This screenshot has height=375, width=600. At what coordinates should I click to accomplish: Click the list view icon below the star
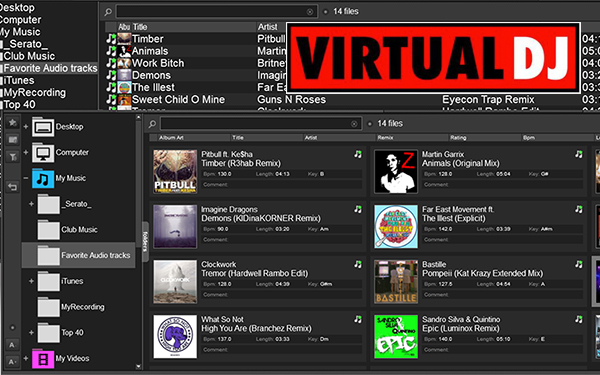click(x=13, y=140)
